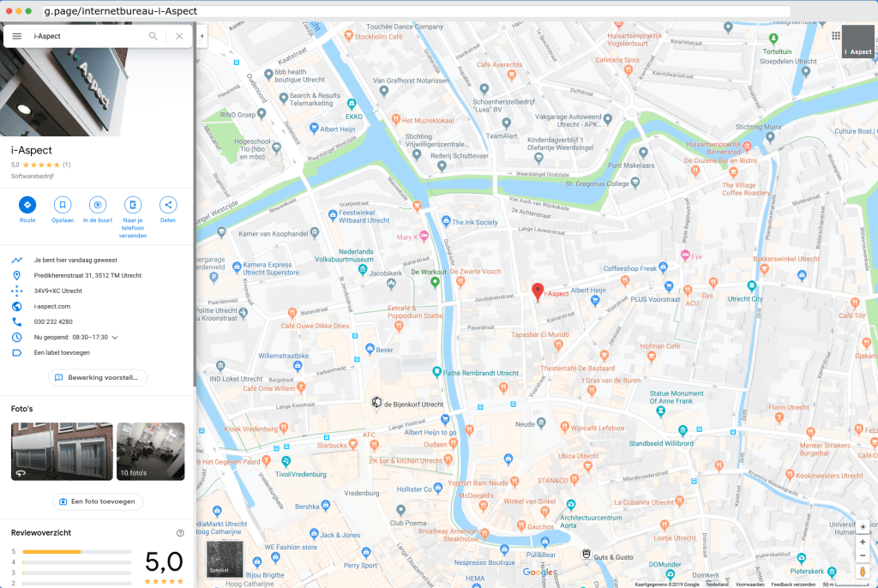This screenshot has height=588, width=878.
Task: Zoom in the map with plus
Action: click(x=863, y=542)
